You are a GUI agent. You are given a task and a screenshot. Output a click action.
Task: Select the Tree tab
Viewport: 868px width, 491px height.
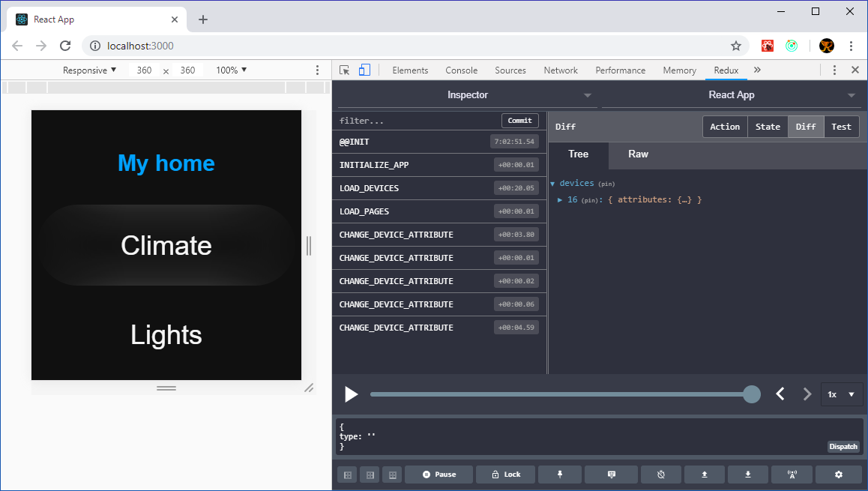point(579,154)
